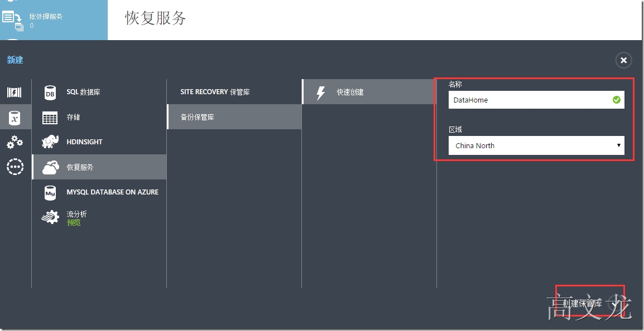Select SQL 数据库 option
Screen dimensions: 644x331
tap(99, 93)
